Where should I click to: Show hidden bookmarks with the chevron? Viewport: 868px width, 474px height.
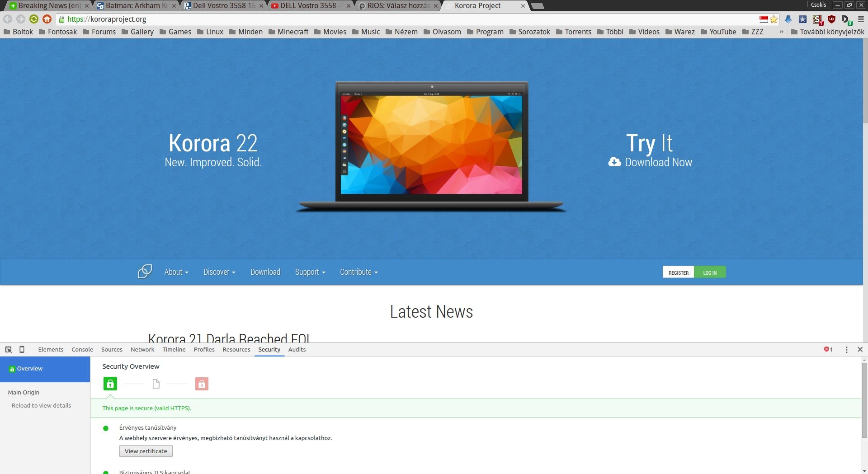click(x=782, y=32)
